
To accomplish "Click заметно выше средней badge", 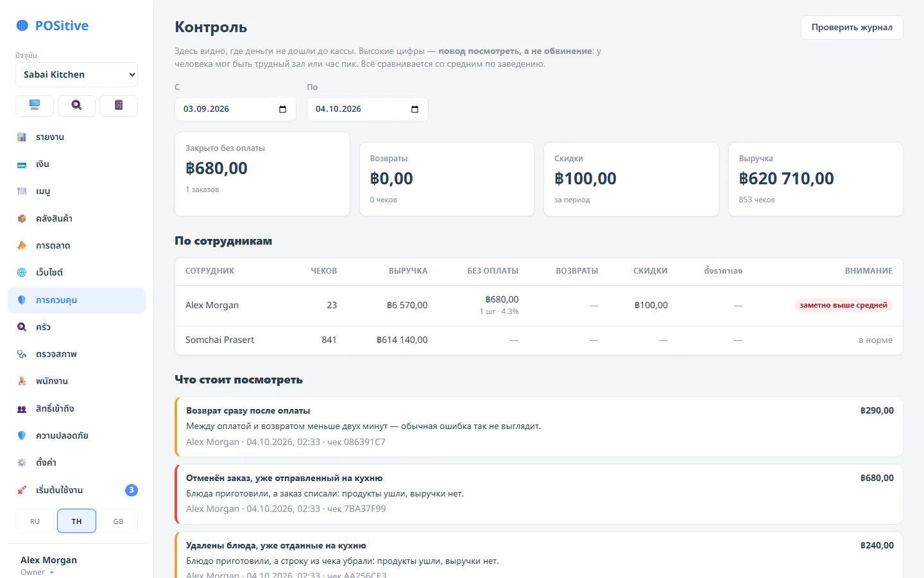I will pyautogui.click(x=843, y=305).
